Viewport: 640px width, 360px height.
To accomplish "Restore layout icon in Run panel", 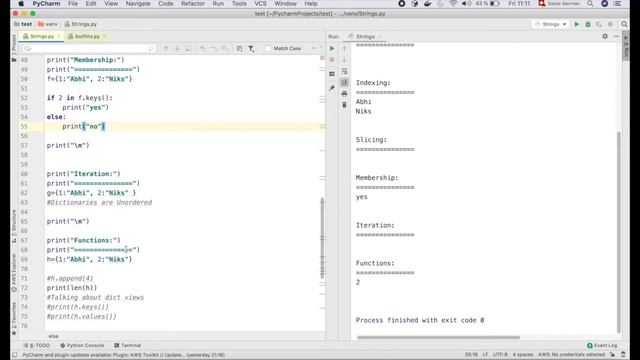I will pos(332,74).
